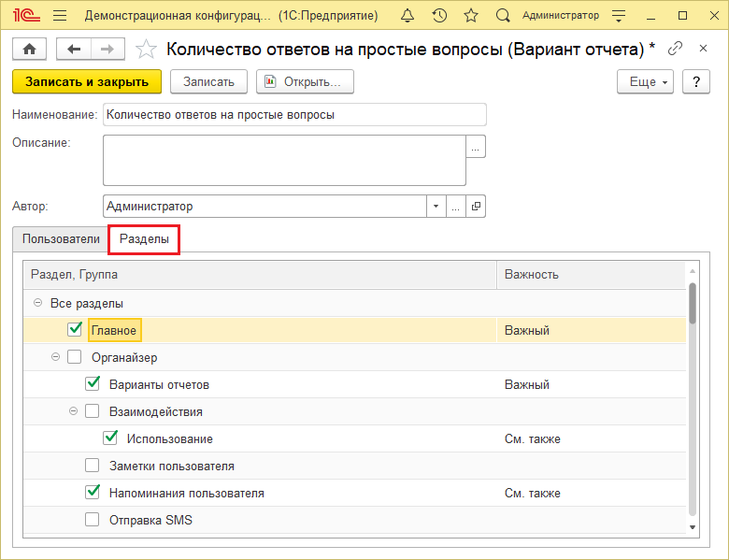Select the Варианты отчетов label

point(159,384)
